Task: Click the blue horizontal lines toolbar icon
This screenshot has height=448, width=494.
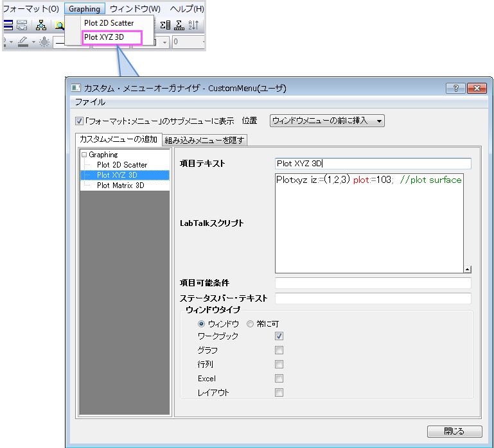Action: coord(8,25)
